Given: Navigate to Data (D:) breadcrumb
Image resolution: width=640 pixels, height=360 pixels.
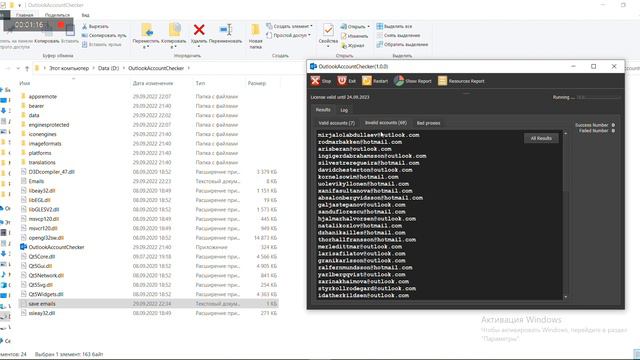Looking at the screenshot, I should (108, 68).
